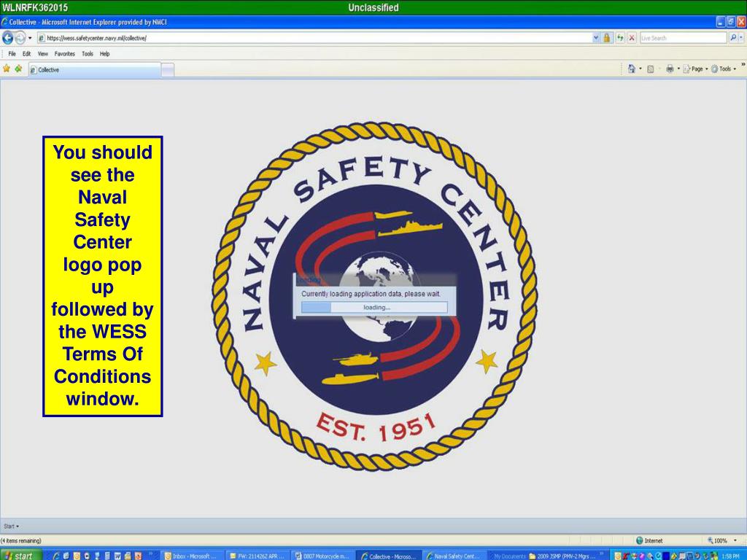Screen dimensions: 747x560
Task: Click the Naval Safety Center logo image
Action: point(374,297)
